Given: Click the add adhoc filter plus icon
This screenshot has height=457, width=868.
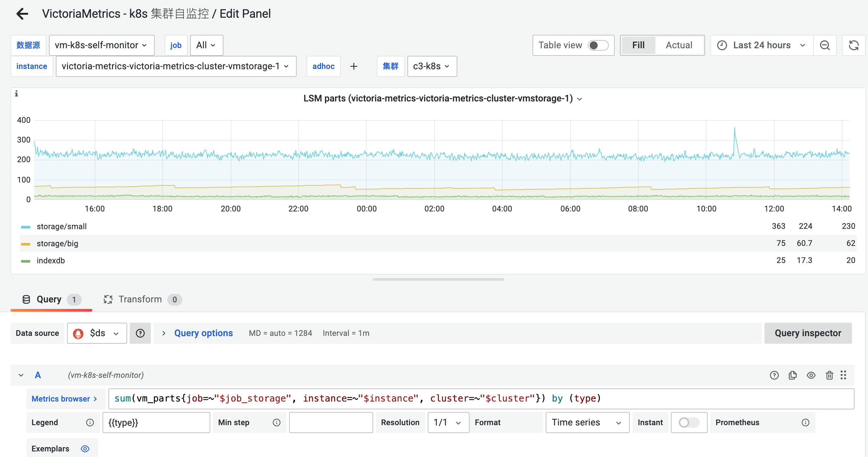Looking at the screenshot, I should click(354, 66).
